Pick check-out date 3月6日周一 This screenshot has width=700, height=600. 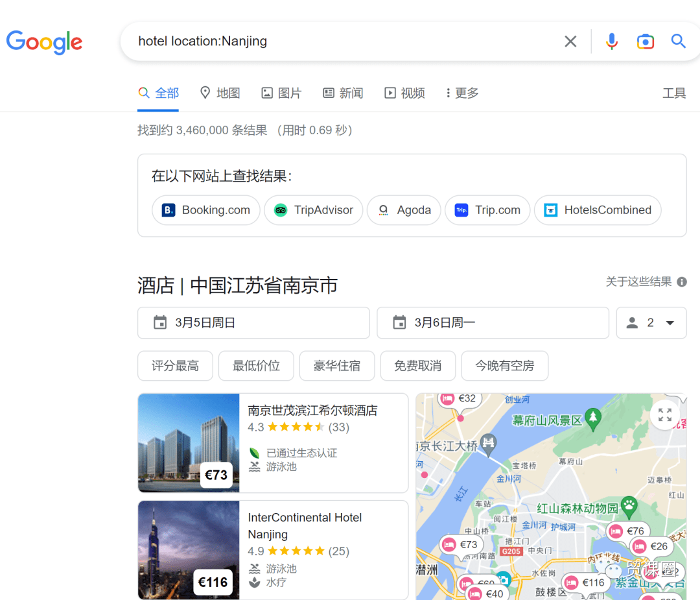point(493,322)
